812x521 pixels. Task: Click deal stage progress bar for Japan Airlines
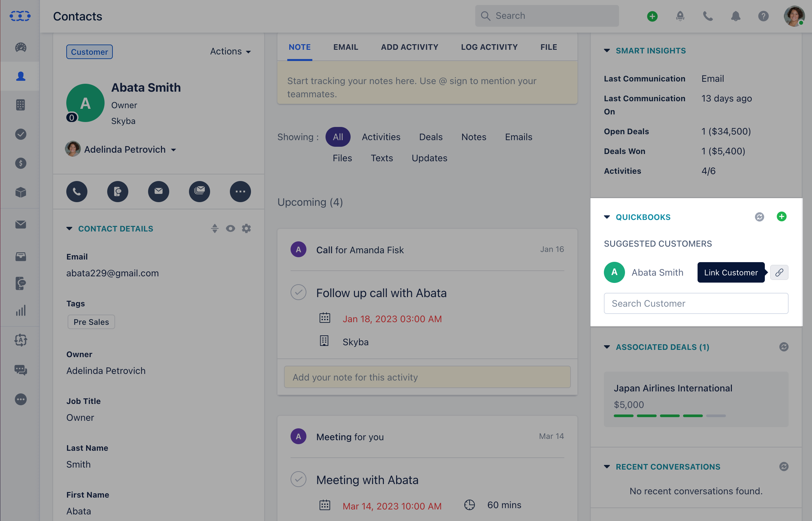click(670, 415)
